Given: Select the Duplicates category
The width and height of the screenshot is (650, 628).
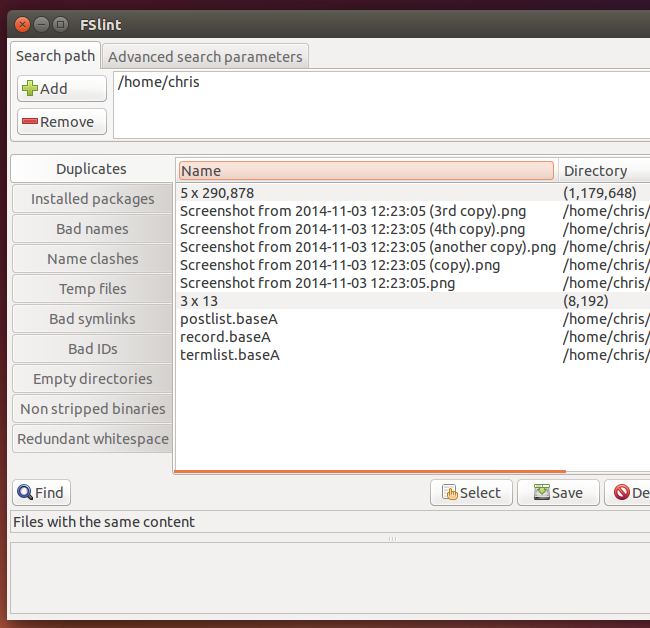Looking at the screenshot, I should (x=91, y=169).
